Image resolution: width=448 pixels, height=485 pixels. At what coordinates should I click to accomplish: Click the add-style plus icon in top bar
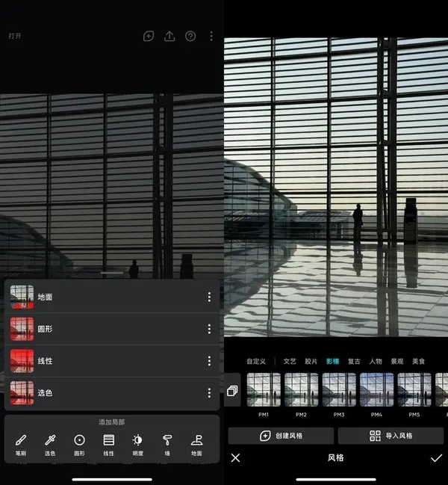[x=149, y=36]
